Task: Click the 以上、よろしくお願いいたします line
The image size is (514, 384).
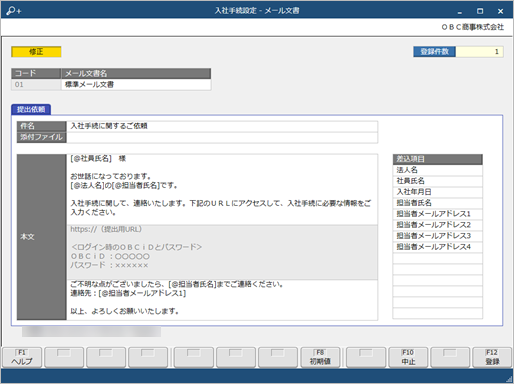Action: click(125, 311)
